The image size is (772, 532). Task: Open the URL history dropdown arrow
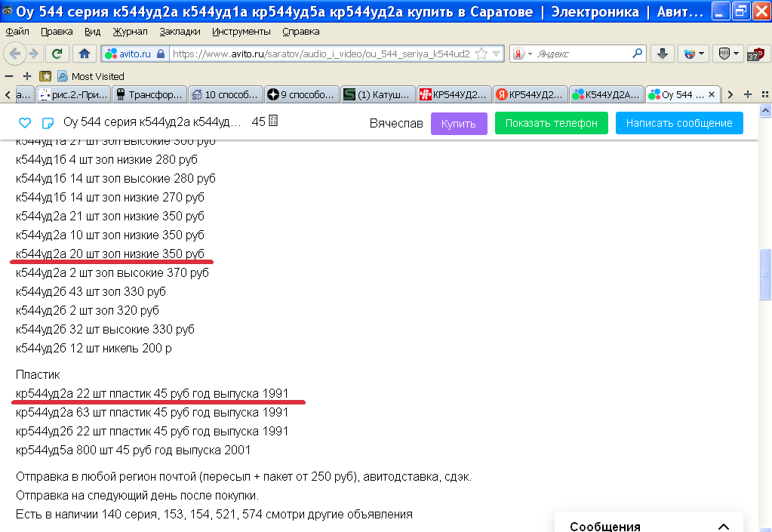coord(497,54)
